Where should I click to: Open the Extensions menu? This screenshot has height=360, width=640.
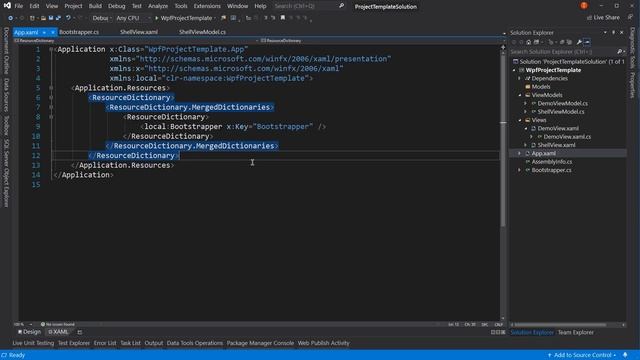[207, 6]
